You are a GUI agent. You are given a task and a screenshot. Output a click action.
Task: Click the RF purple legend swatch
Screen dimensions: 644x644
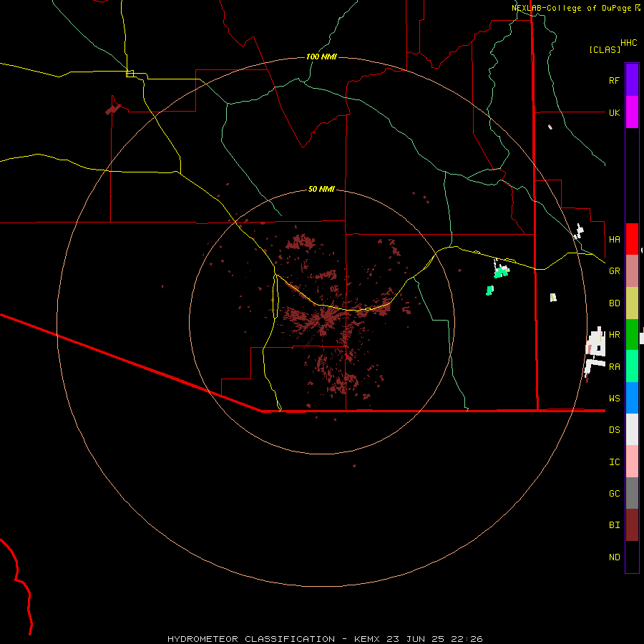pyautogui.click(x=632, y=80)
